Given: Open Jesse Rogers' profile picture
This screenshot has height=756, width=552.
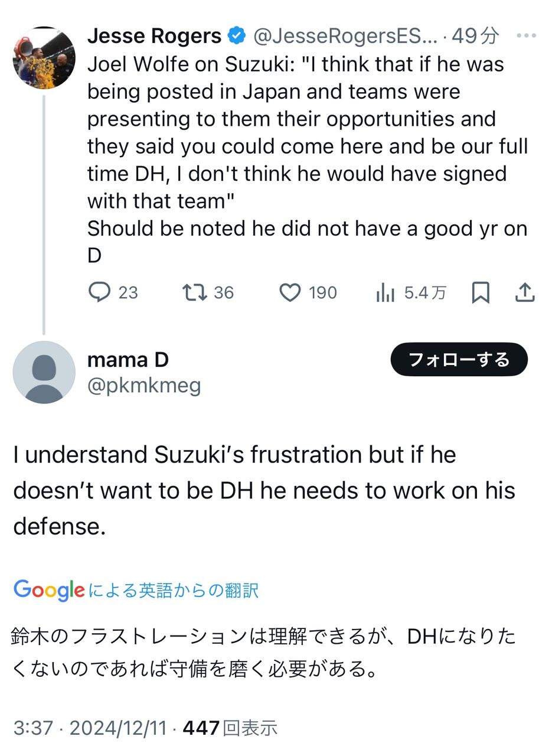Looking at the screenshot, I should (x=44, y=58).
